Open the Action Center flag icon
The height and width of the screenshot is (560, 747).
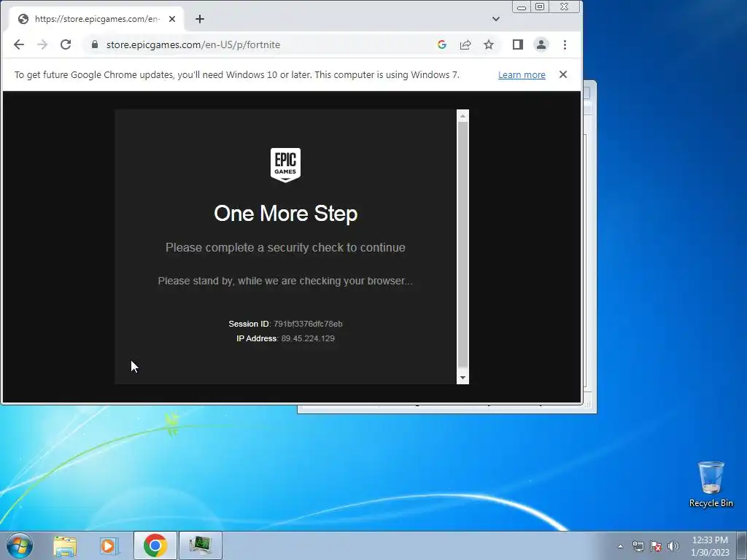point(656,546)
